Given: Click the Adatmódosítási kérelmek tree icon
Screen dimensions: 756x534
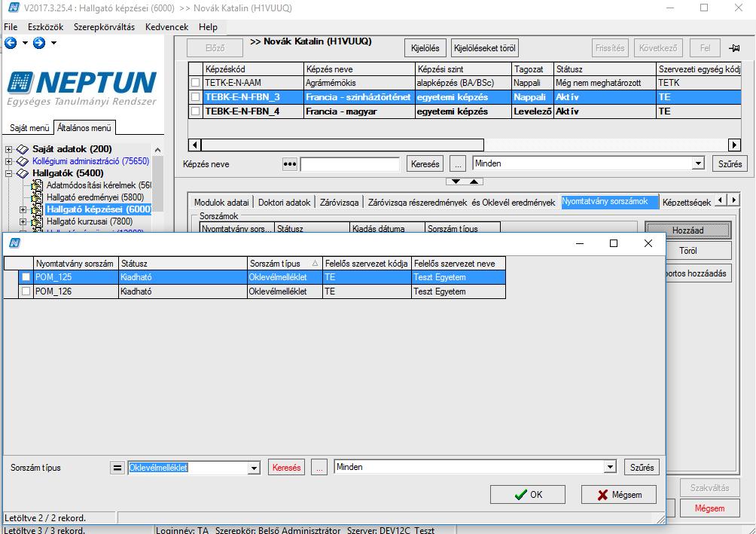Looking at the screenshot, I should (37, 185).
